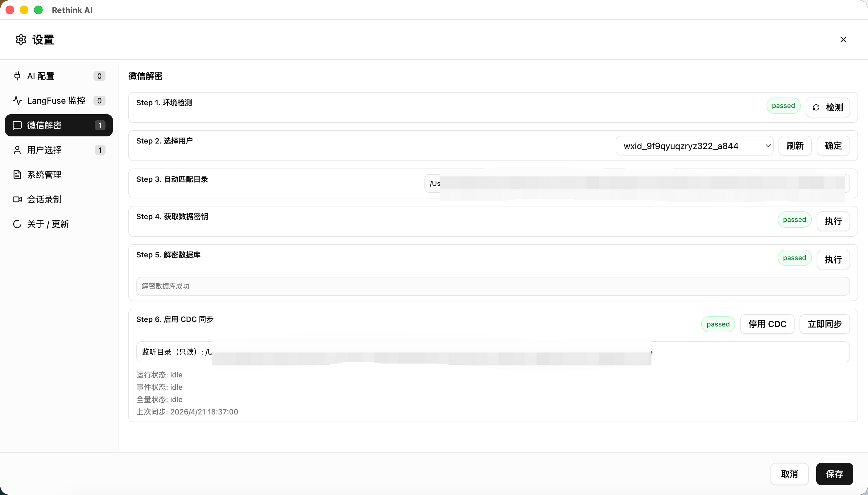The image size is (868, 495).
Task: Click the AI 配置 plug icon
Action: tap(17, 76)
